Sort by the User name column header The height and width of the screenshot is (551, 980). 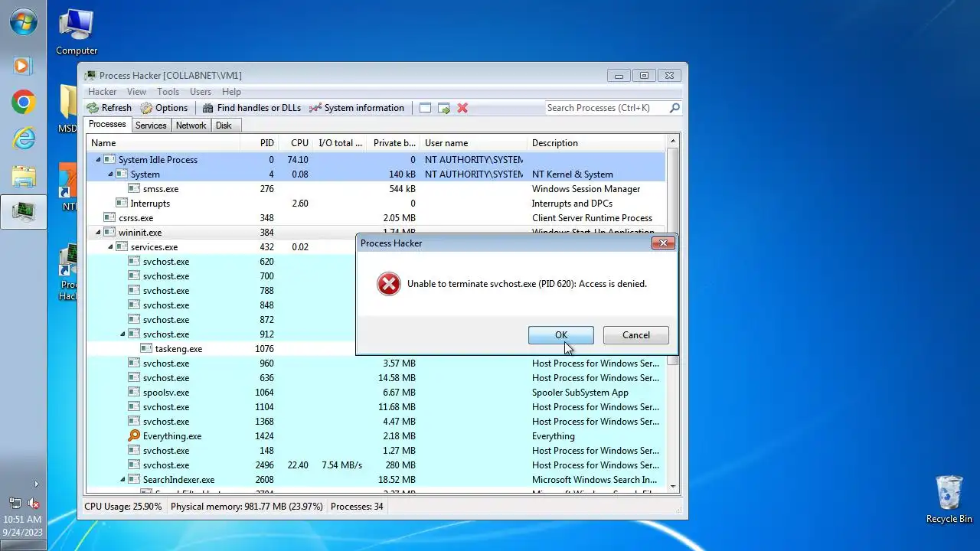(474, 143)
